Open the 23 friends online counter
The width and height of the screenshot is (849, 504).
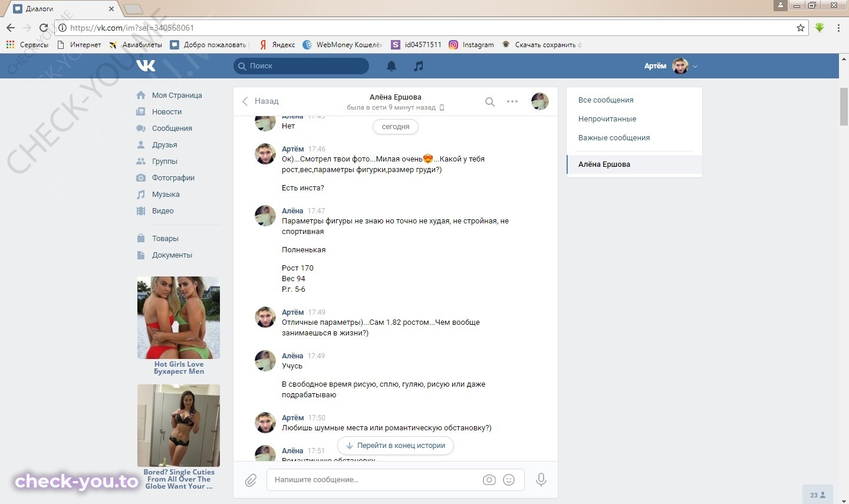[818, 495]
